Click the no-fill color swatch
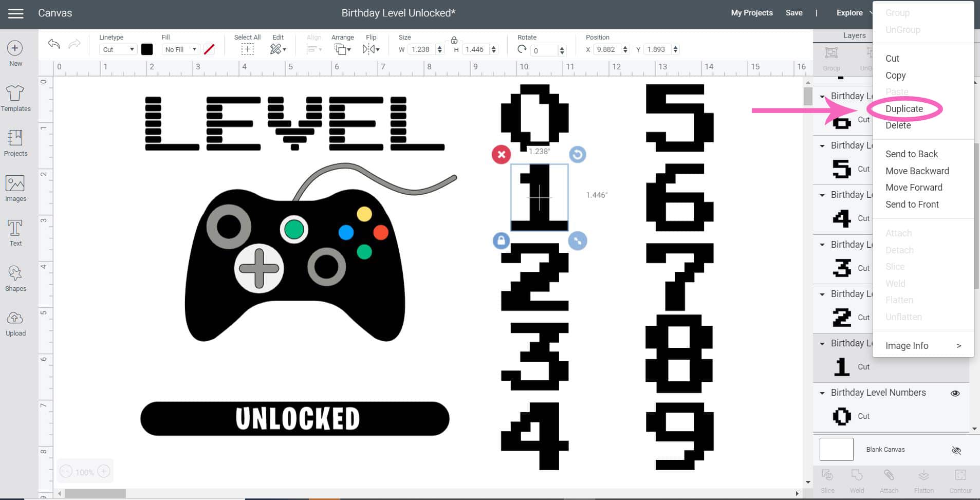The width and height of the screenshot is (980, 500). [x=209, y=49]
